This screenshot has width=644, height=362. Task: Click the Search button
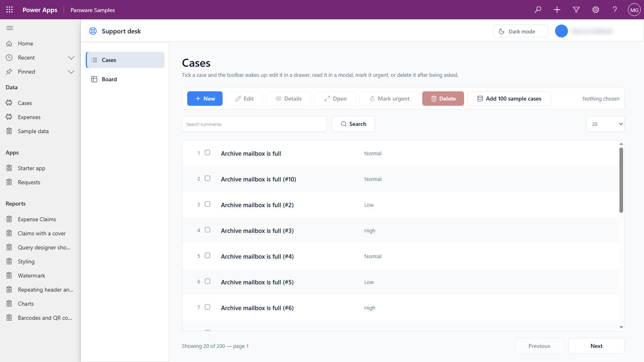(353, 124)
